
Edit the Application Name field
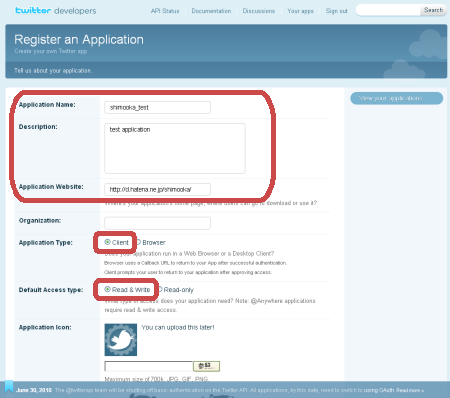pos(157,107)
